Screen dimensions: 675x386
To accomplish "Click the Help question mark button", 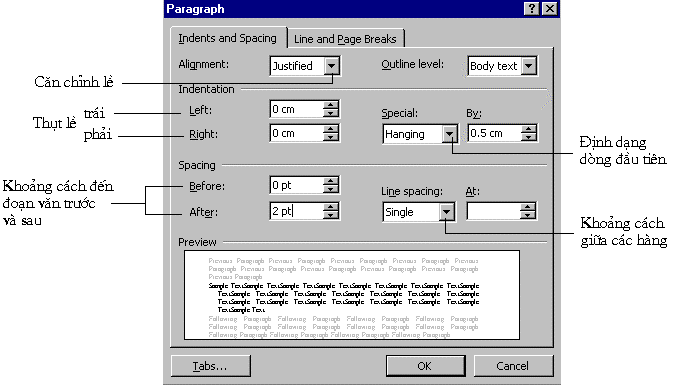I will pos(532,9).
